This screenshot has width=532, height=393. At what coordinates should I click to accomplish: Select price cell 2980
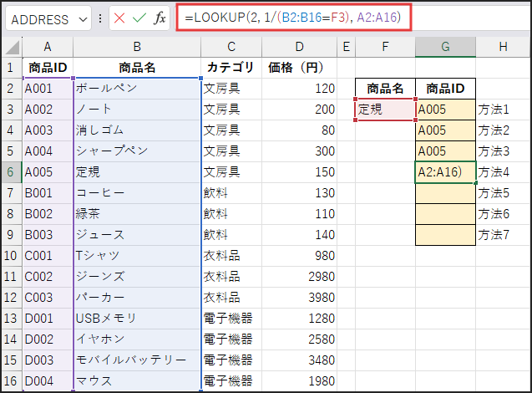point(299,277)
